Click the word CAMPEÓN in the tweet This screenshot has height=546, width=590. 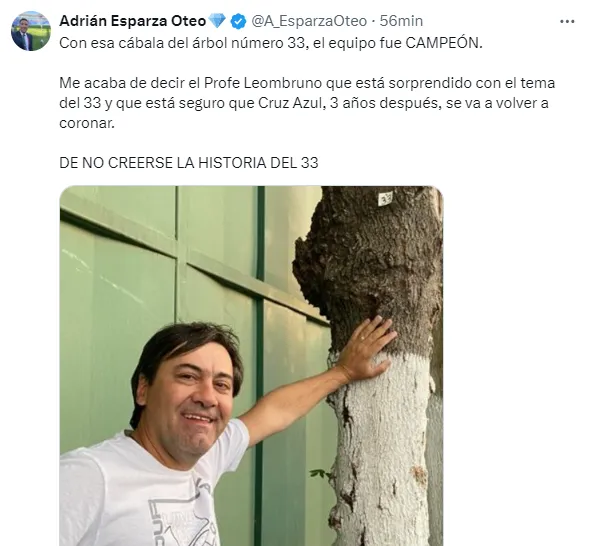tap(444, 43)
